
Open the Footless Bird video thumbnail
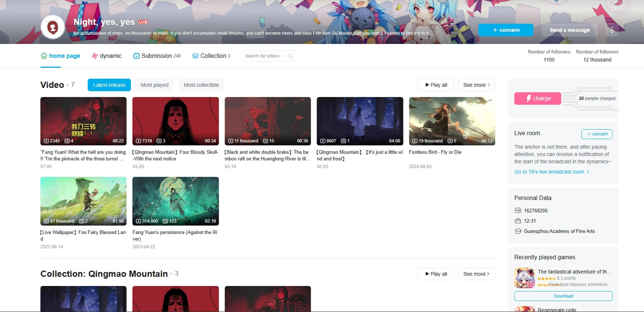(x=452, y=121)
